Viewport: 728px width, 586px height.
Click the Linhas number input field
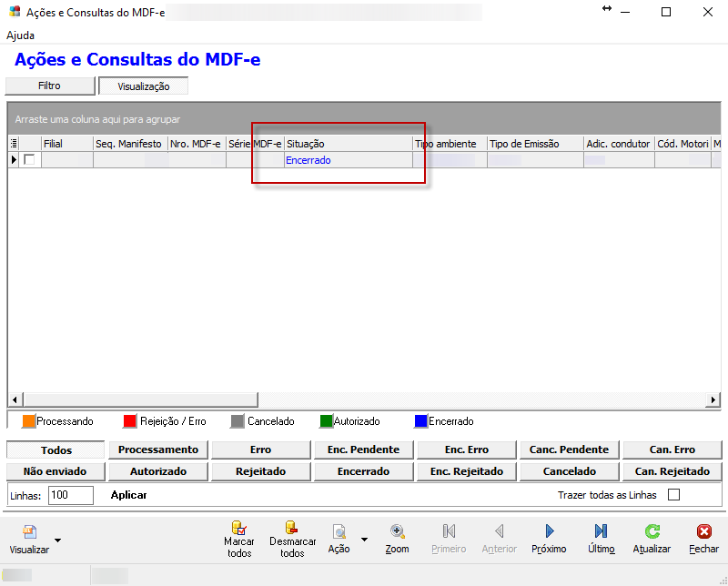tap(71, 495)
